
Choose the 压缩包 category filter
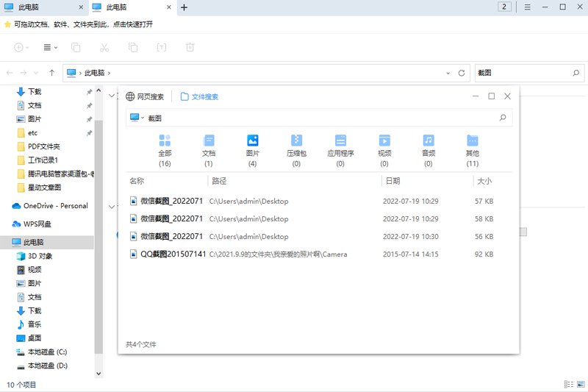point(296,140)
